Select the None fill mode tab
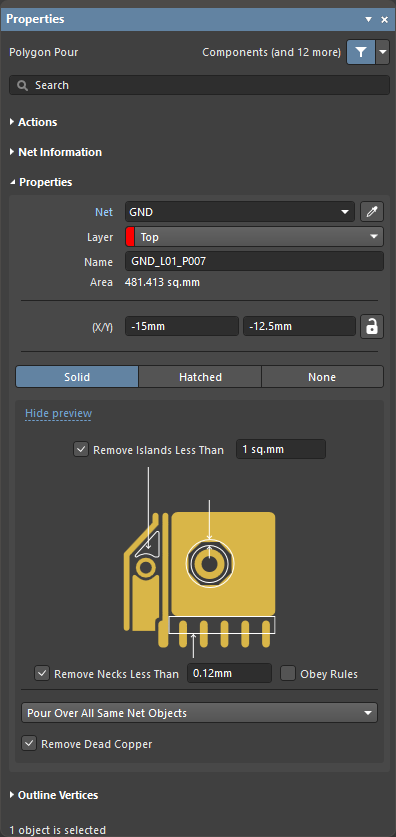Screen dimensions: 396x837 pyautogui.click(x=322, y=376)
